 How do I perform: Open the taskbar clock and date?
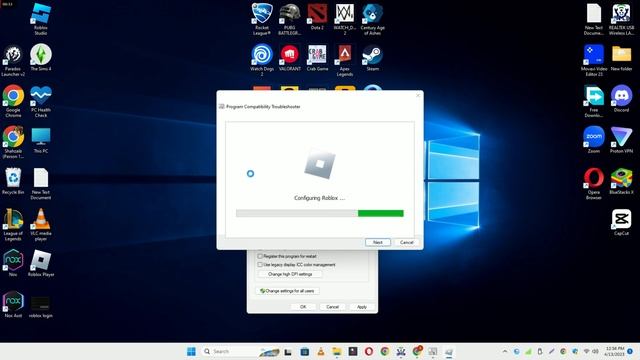(615, 351)
